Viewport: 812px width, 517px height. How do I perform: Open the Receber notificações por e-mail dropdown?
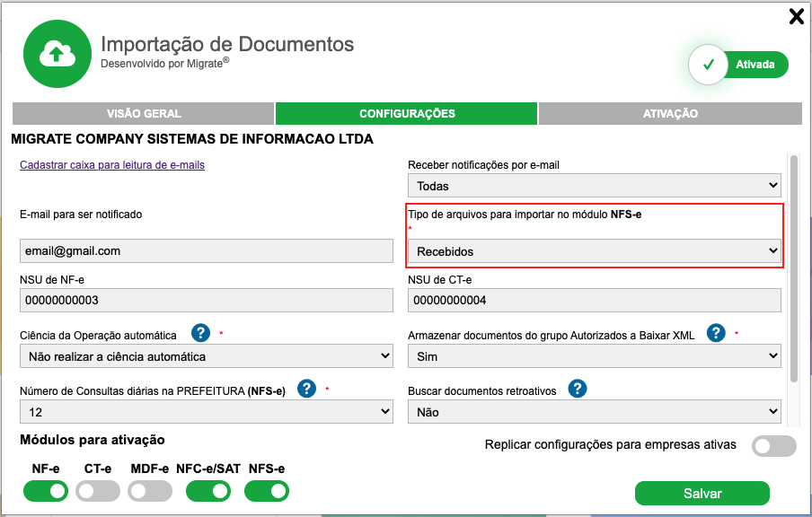tap(594, 186)
